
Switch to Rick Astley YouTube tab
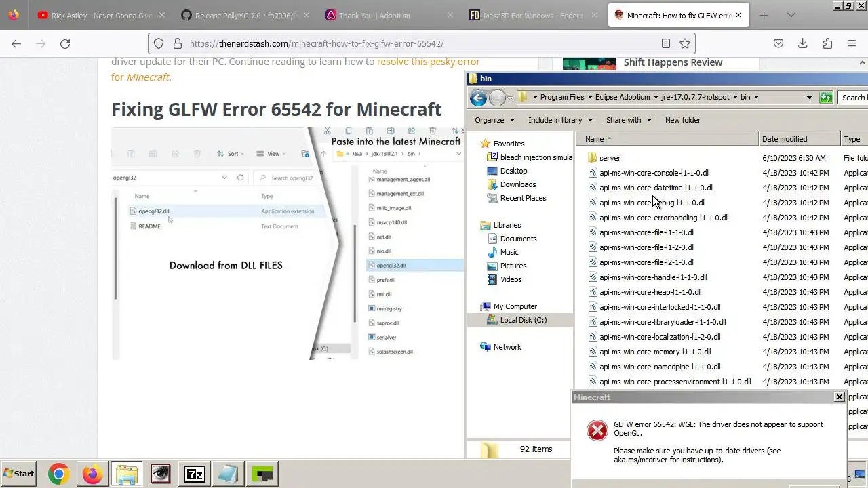[102, 15]
